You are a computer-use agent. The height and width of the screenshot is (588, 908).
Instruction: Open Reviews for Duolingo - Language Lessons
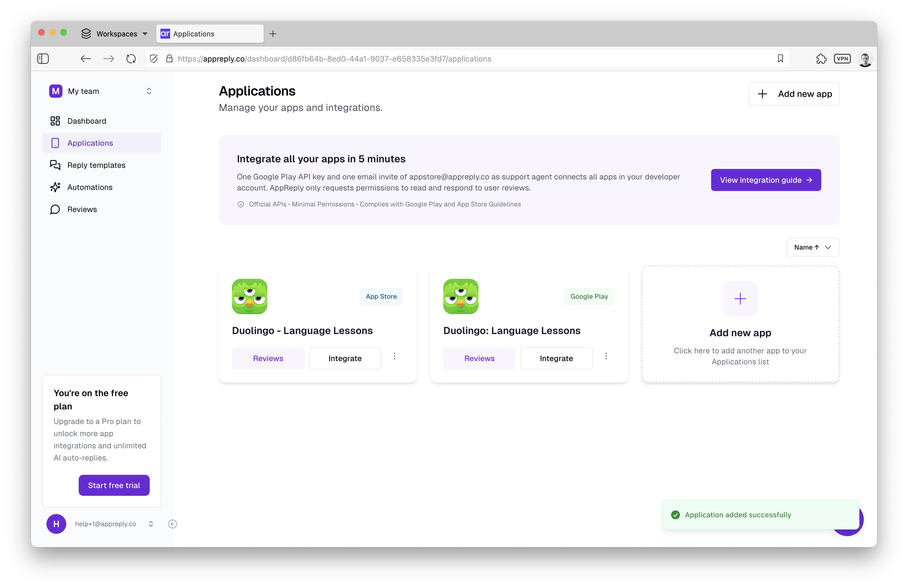pos(268,358)
